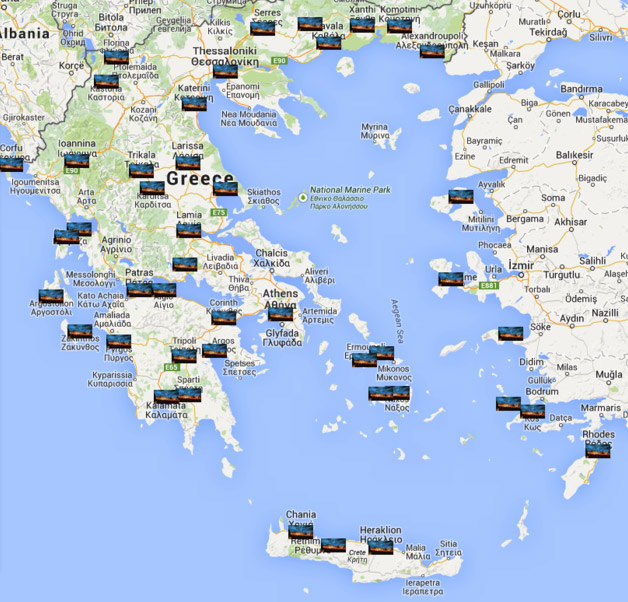
Task: Open the photo marker at Alexandroupoli
Action: click(432, 51)
